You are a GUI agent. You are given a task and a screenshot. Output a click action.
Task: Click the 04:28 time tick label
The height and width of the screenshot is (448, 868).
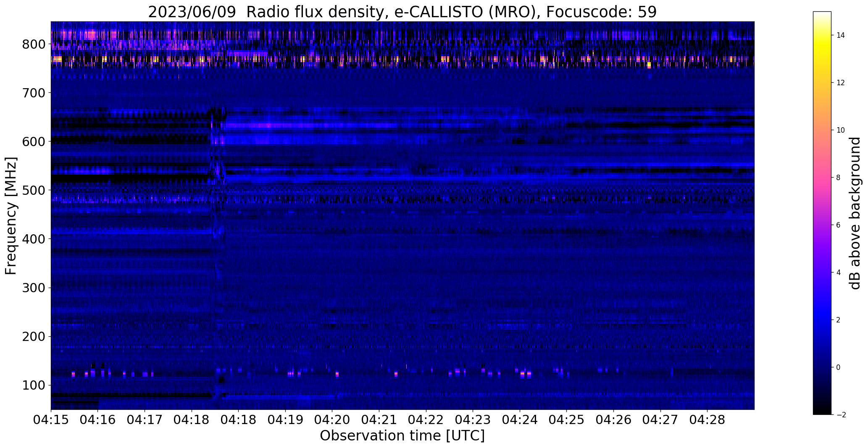coord(708,420)
